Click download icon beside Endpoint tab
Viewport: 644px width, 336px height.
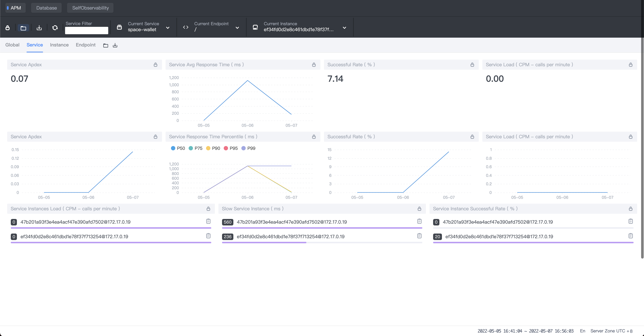click(115, 45)
